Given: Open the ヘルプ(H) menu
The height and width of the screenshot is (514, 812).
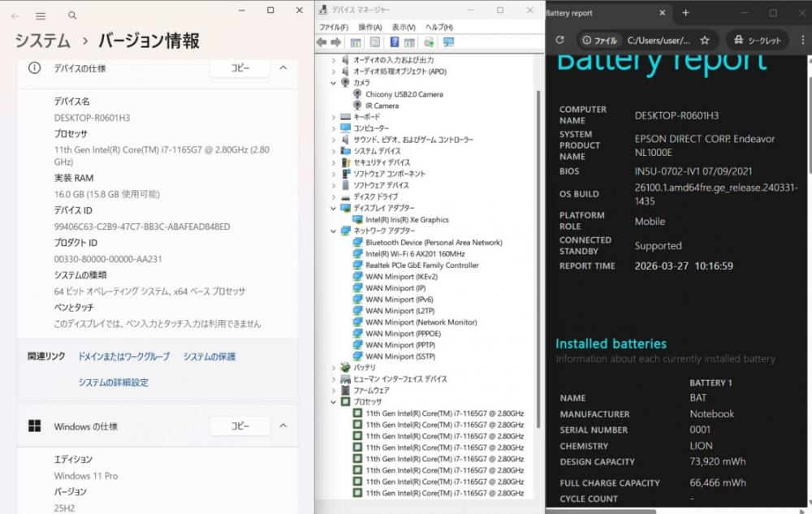Looking at the screenshot, I should pyautogui.click(x=439, y=27).
